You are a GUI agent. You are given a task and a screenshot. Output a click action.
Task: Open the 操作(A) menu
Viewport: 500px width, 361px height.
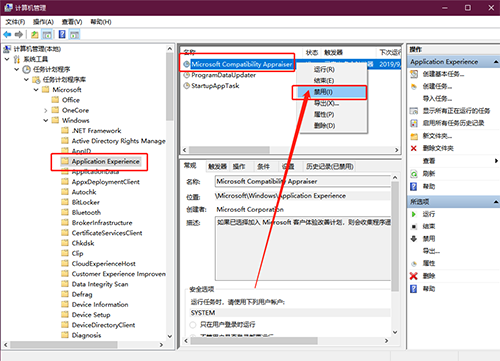43,22
